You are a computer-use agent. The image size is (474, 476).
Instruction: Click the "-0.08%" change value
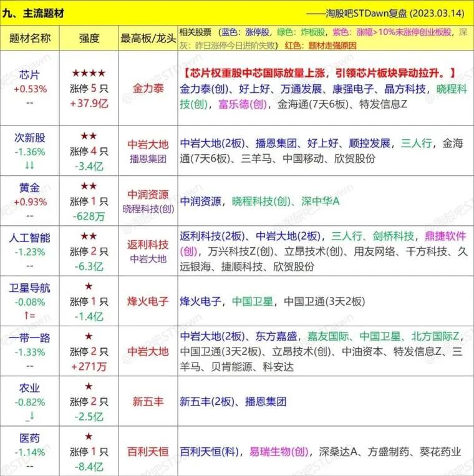pyautogui.click(x=30, y=302)
